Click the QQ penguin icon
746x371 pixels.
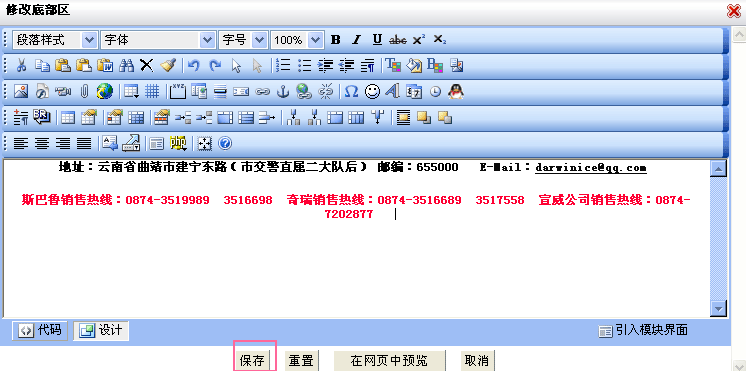[456, 91]
